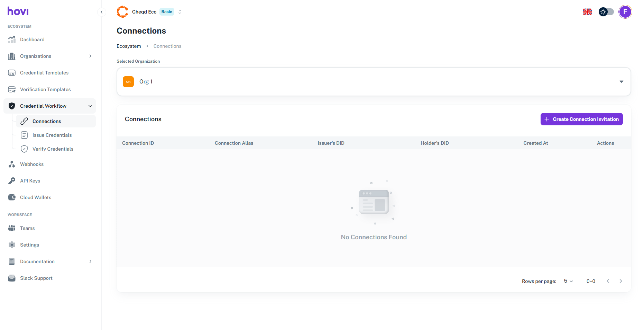This screenshot has height=330, width=644.
Task: Click the Webhooks icon in sidebar
Action: coord(12,164)
